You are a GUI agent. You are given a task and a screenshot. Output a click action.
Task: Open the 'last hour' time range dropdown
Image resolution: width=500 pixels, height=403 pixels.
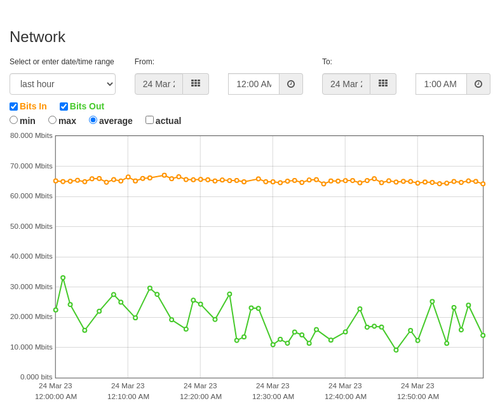pyautogui.click(x=63, y=84)
